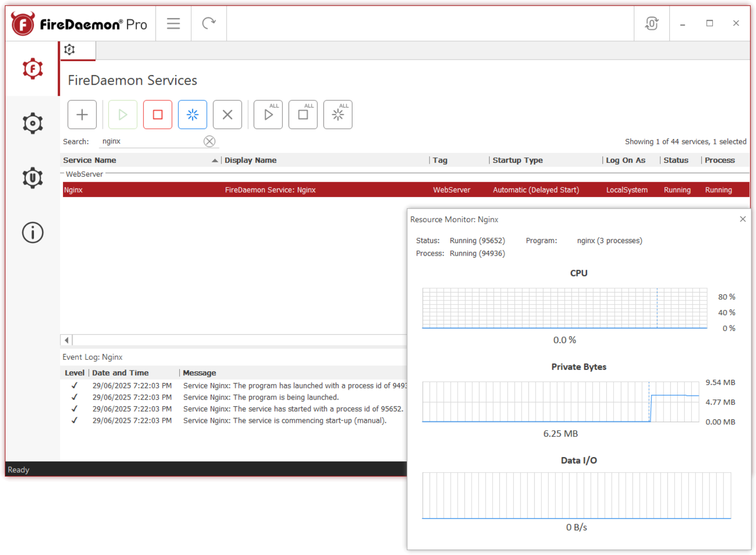
Task: Open the info sidebar icon
Action: 32,232
